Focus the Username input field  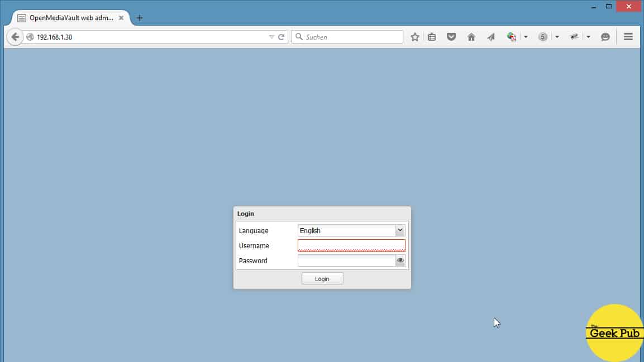[351, 245]
